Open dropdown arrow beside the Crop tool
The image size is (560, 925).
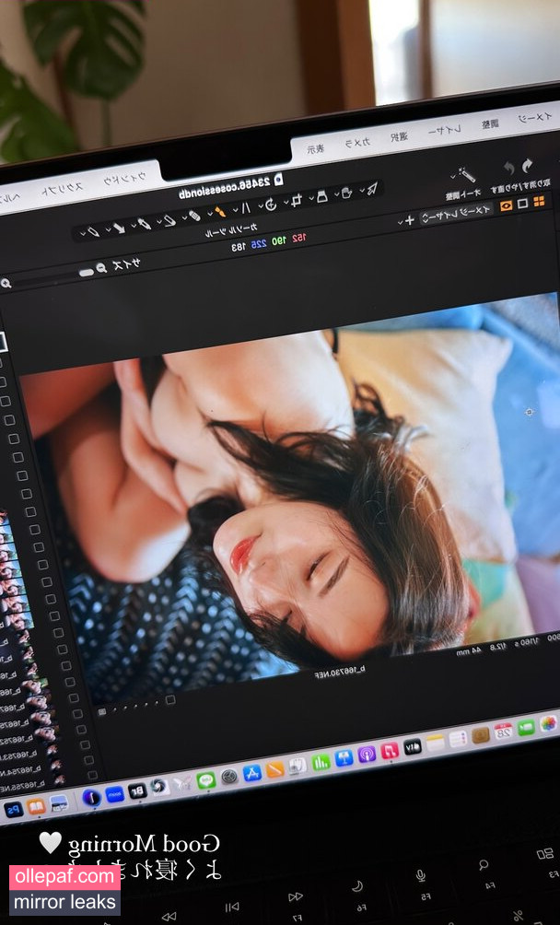[x=286, y=202]
